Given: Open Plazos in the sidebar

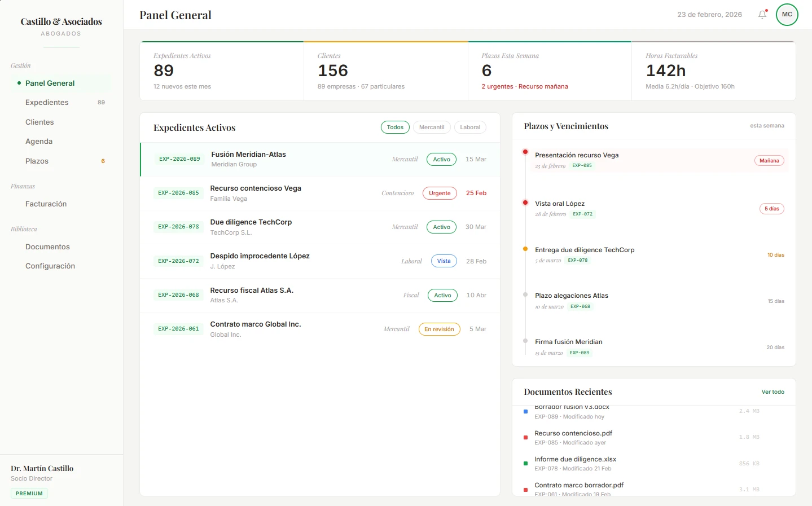Looking at the screenshot, I should pos(61,161).
